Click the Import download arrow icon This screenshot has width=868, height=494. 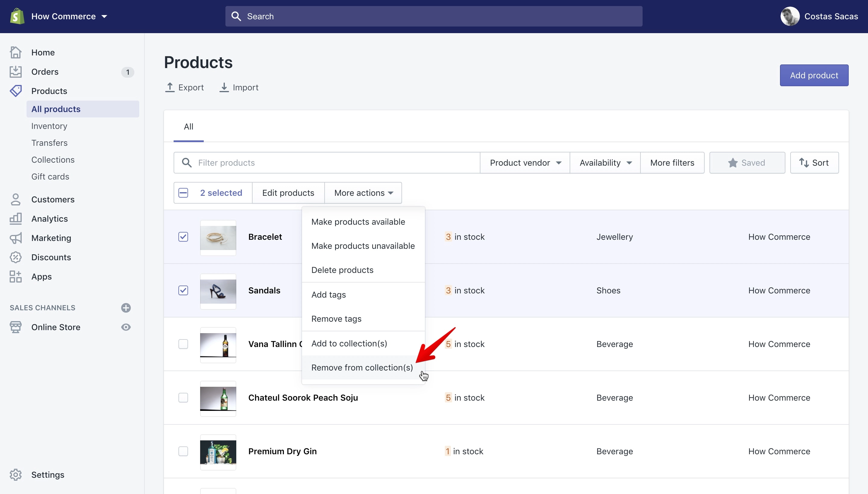point(224,87)
